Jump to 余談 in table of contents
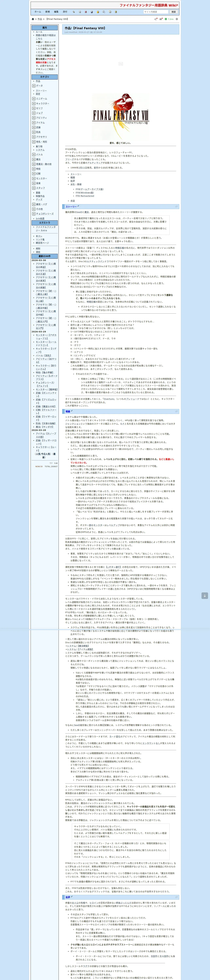The width and height of the screenshot is (210, 980). pos(72,201)
